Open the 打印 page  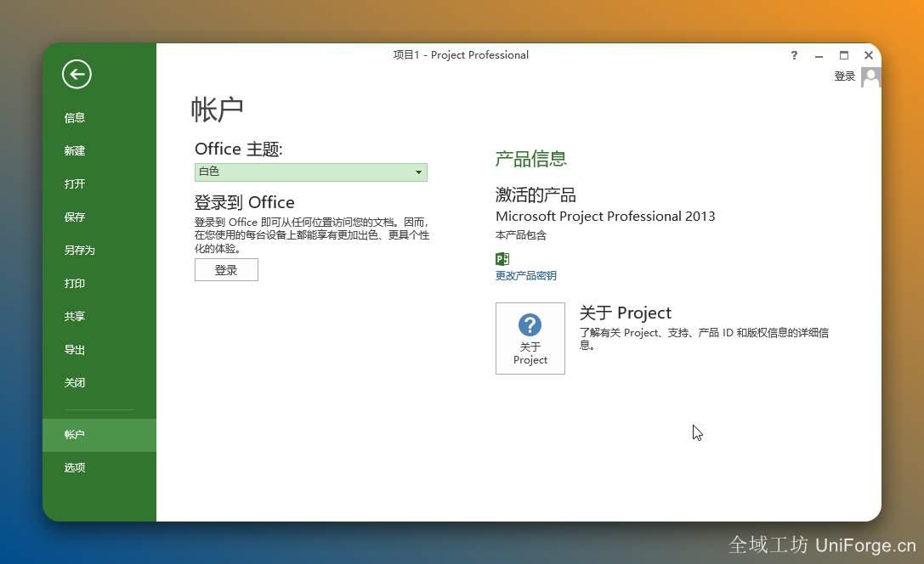tap(75, 283)
